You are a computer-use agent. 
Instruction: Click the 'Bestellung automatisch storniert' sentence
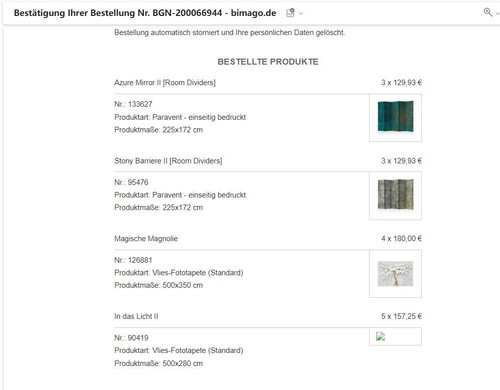point(230,33)
